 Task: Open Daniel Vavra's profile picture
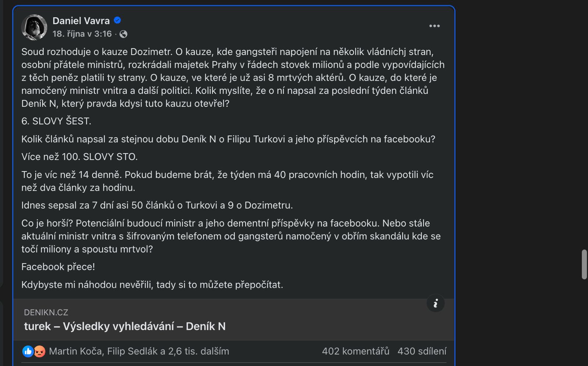tap(34, 27)
